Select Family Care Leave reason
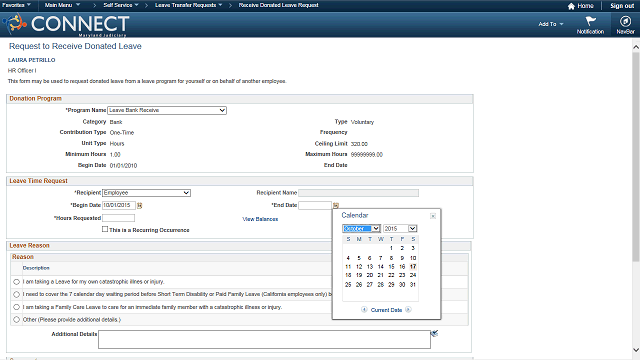Image resolution: width=640 pixels, height=360 pixels. 16,307
